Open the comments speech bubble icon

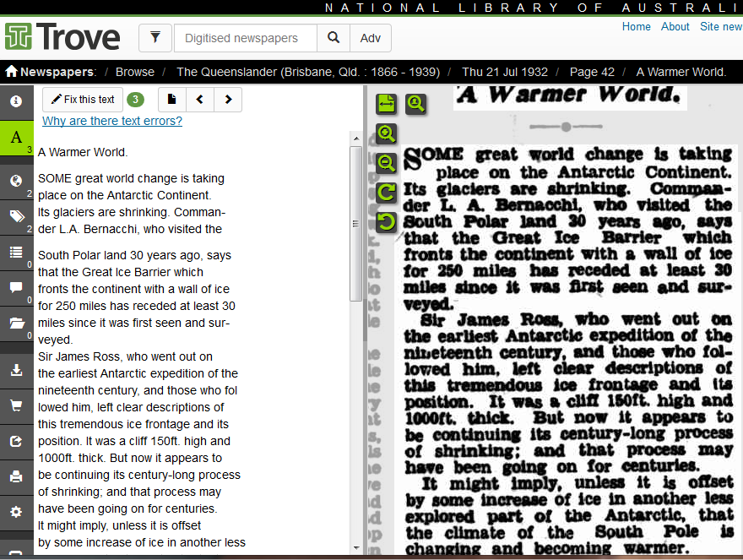coord(16,287)
